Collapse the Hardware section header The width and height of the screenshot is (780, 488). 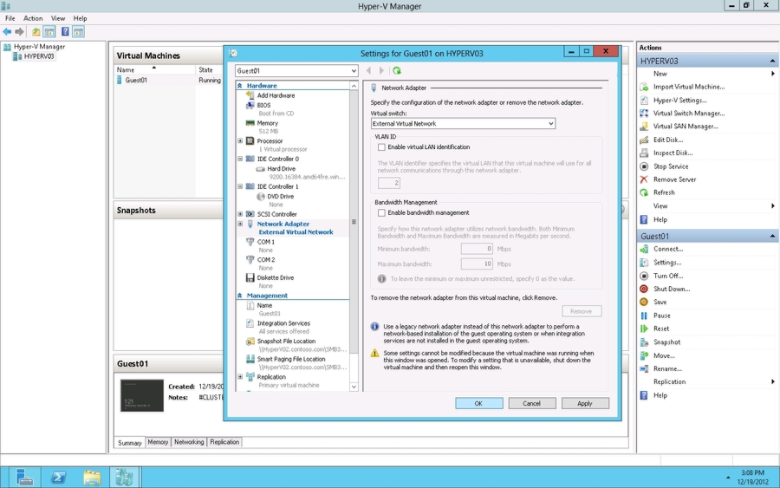click(x=240, y=86)
